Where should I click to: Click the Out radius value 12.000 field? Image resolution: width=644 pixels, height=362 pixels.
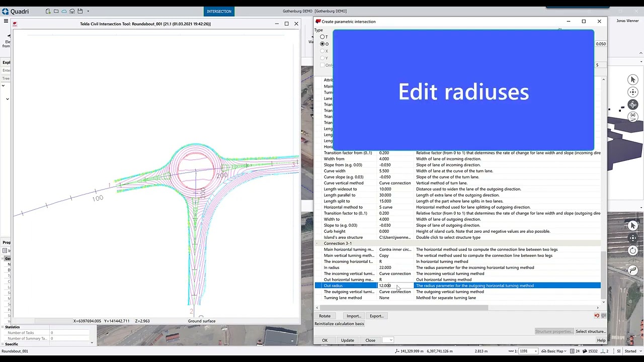(395, 286)
